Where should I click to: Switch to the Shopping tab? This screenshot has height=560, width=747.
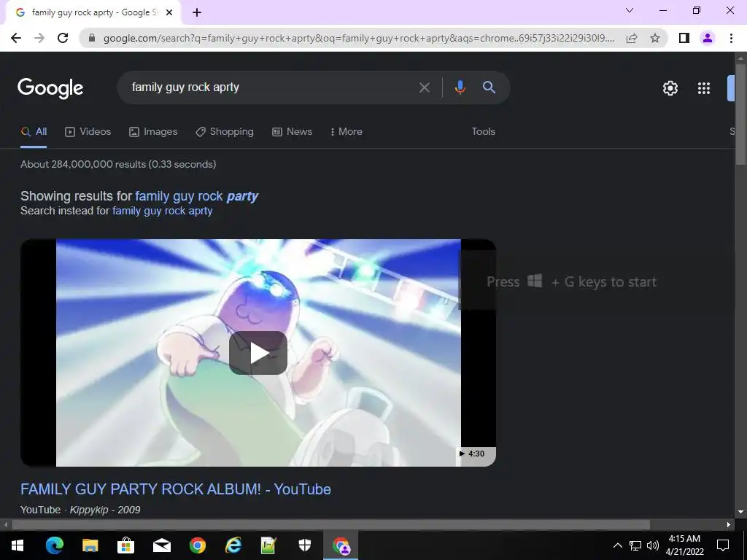225,132
